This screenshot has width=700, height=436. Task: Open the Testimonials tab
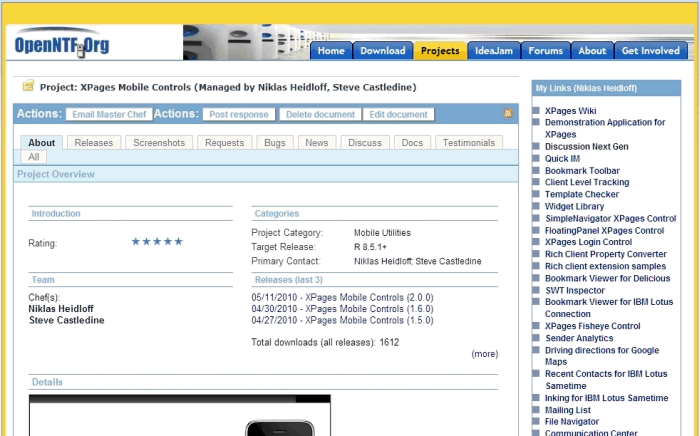click(469, 143)
